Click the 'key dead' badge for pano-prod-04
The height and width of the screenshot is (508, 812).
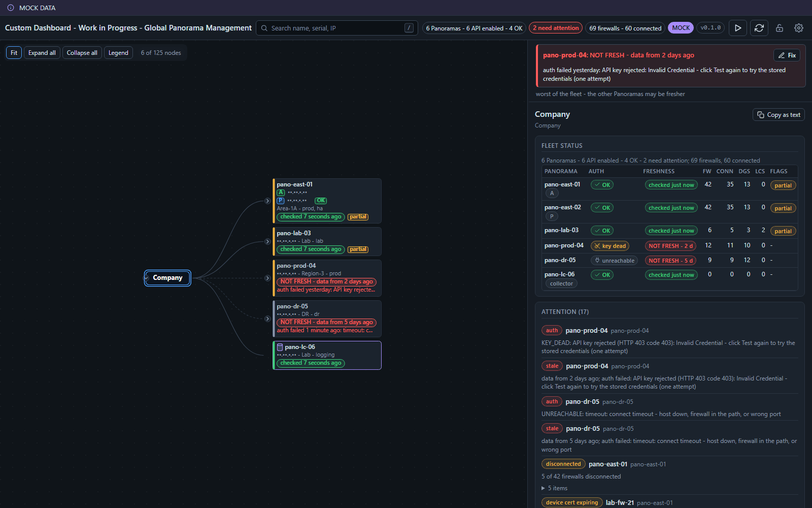(x=610, y=246)
